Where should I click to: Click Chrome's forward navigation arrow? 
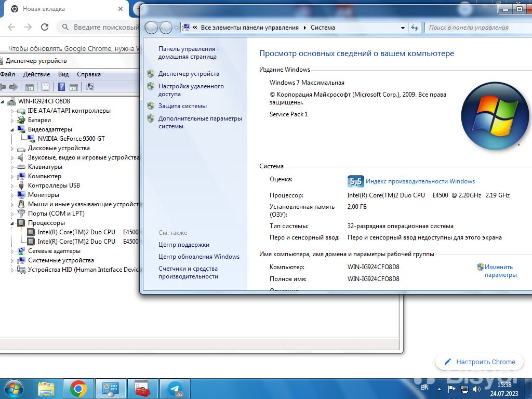tap(28, 27)
